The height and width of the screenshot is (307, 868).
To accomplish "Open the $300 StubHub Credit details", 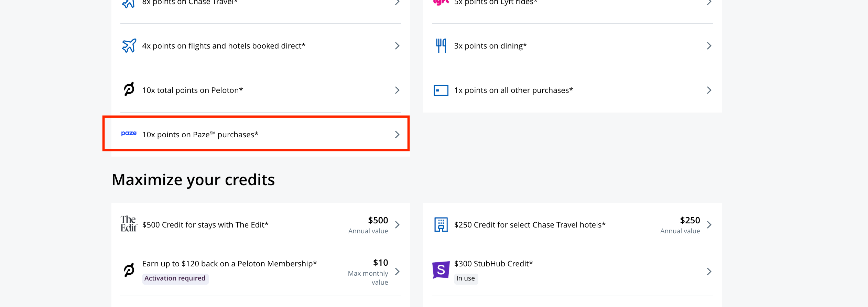I will (573, 272).
